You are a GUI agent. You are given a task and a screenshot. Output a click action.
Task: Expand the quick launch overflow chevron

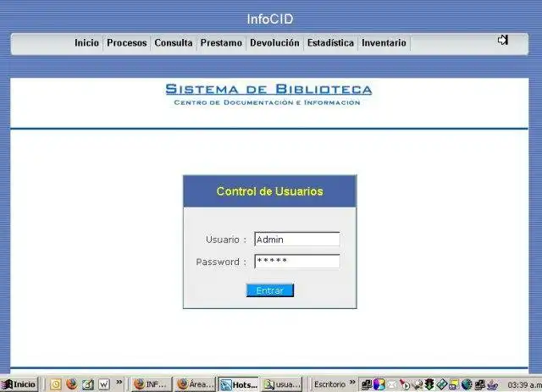coord(119,383)
